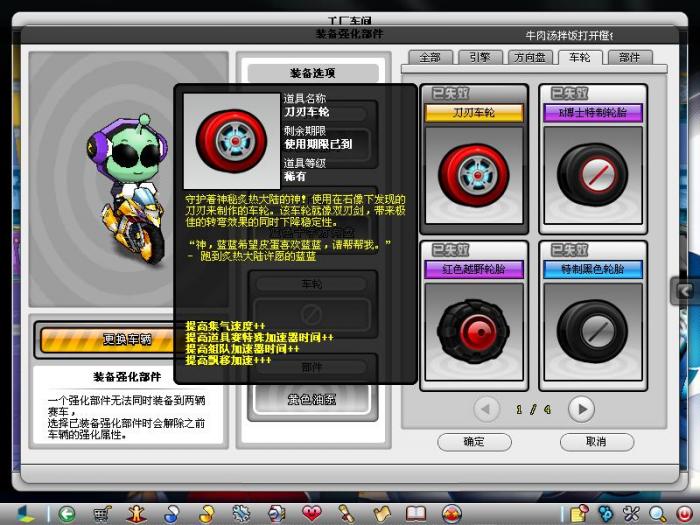Click the 提高集气速度++ stat line

pos(225,326)
